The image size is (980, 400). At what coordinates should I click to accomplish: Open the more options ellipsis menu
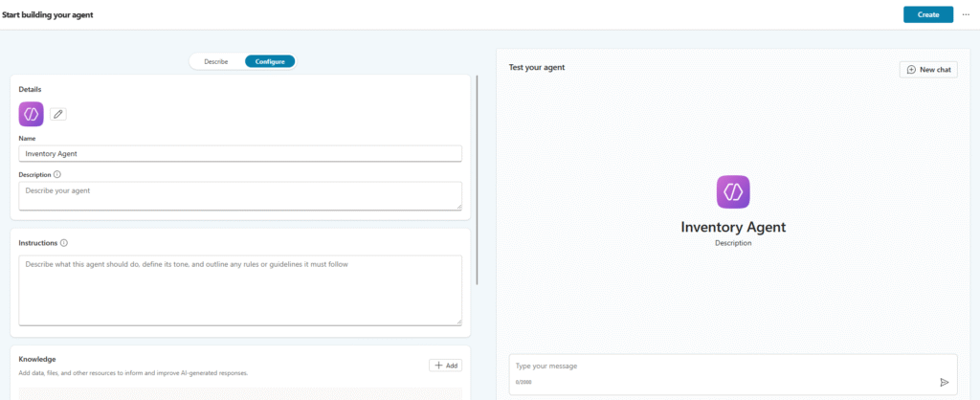(966, 14)
